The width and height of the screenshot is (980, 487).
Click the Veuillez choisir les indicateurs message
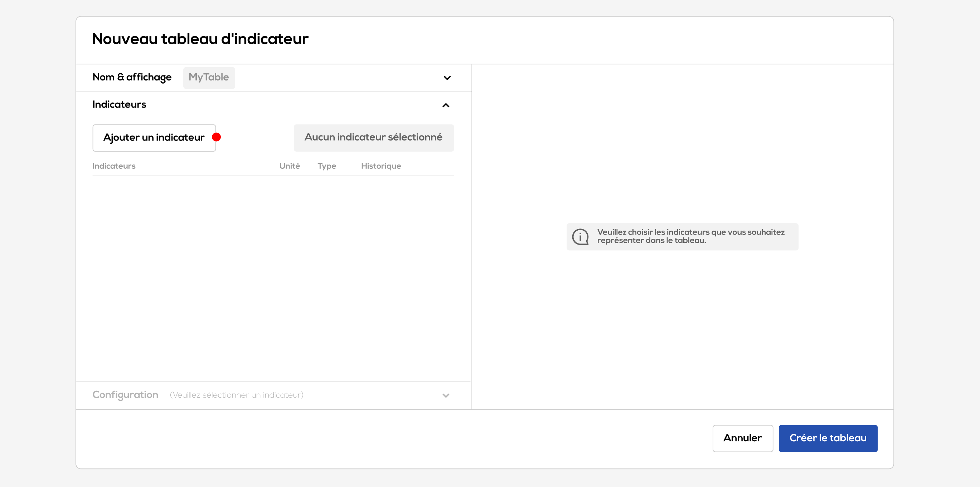(690, 236)
